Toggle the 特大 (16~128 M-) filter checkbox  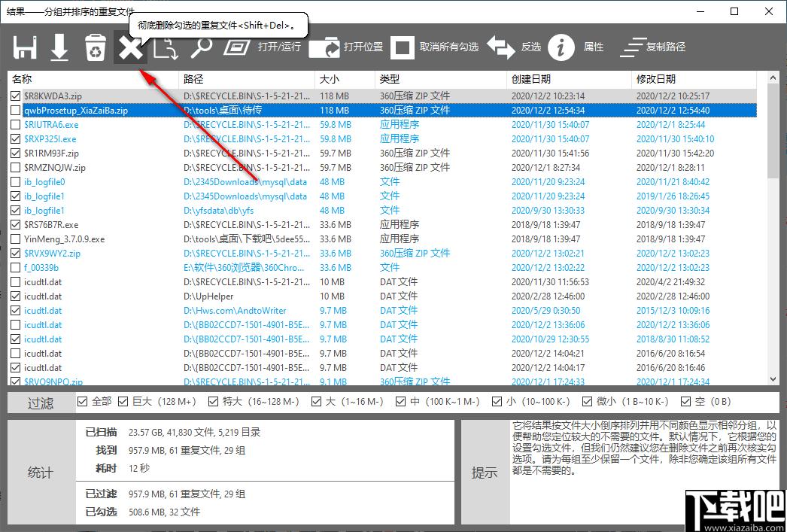pos(214,402)
